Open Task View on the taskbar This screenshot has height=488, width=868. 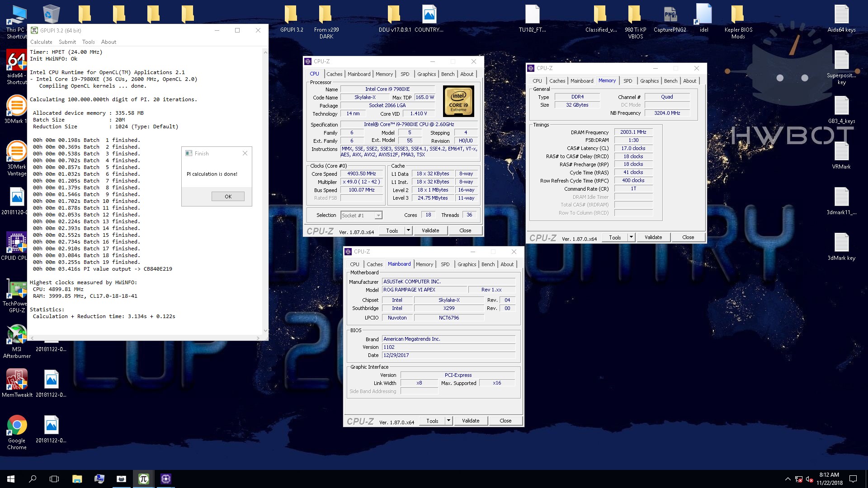pos(54,479)
